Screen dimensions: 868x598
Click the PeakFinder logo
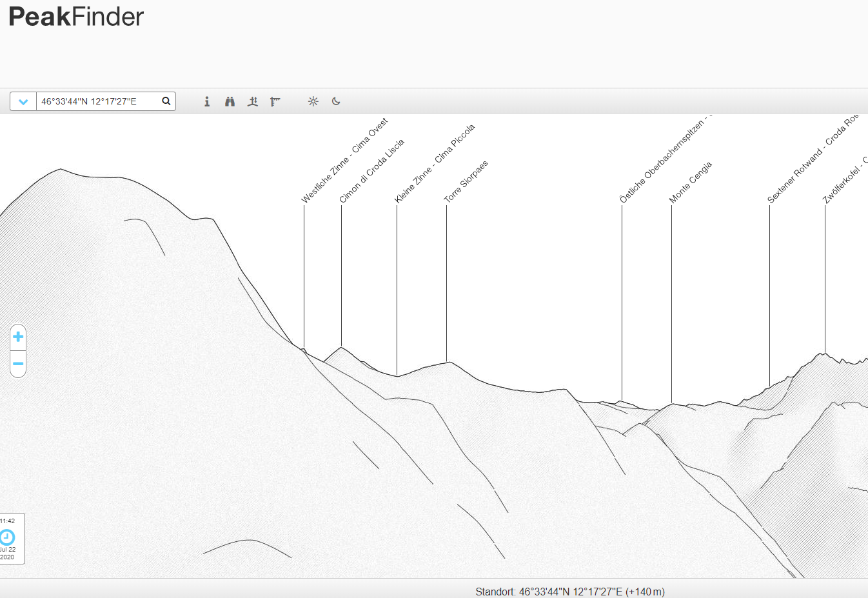[76, 17]
